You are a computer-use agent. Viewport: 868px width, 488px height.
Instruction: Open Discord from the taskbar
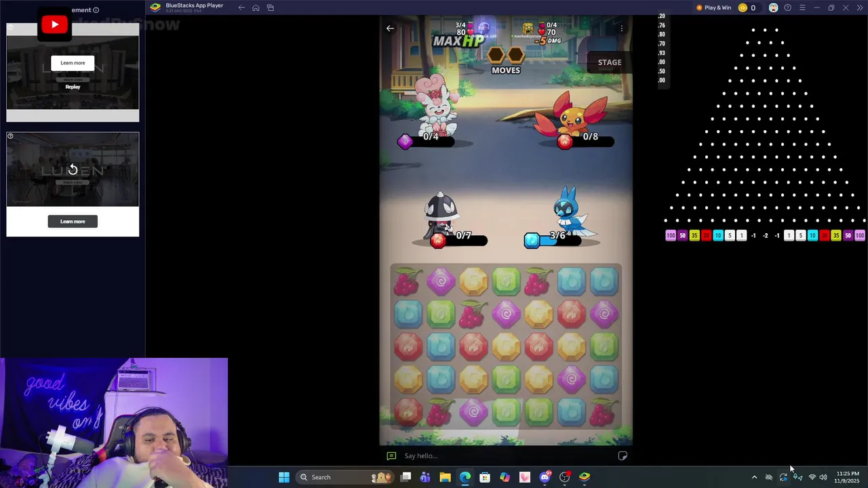545,477
